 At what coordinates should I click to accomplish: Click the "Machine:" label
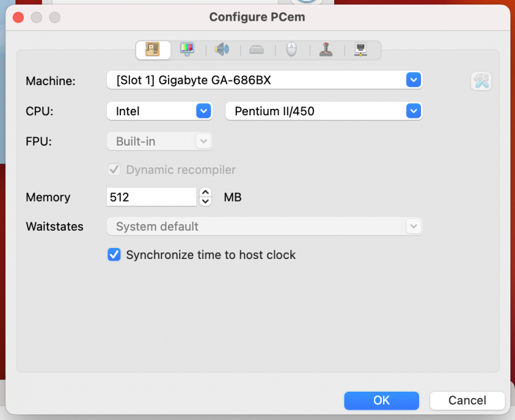tap(51, 81)
